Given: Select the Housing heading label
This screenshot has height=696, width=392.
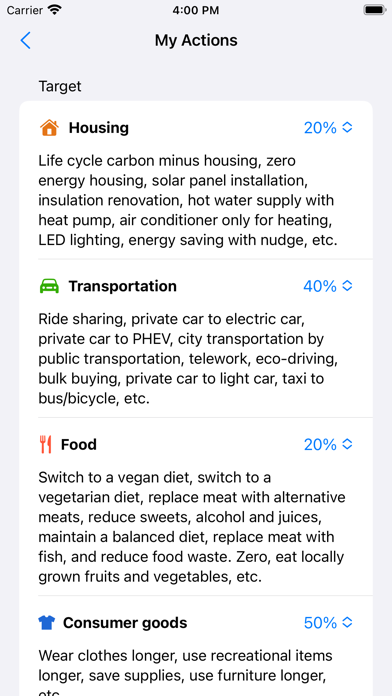Looking at the screenshot, I should tap(99, 128).
